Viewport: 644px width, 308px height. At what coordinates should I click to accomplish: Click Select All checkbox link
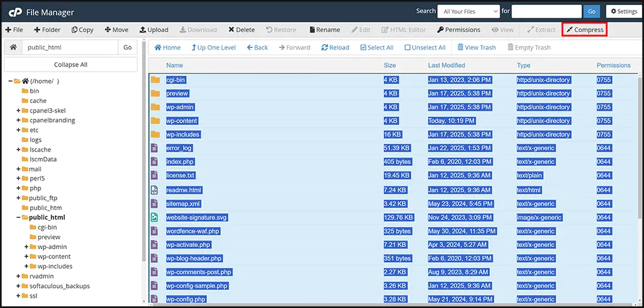click(377, 47)
